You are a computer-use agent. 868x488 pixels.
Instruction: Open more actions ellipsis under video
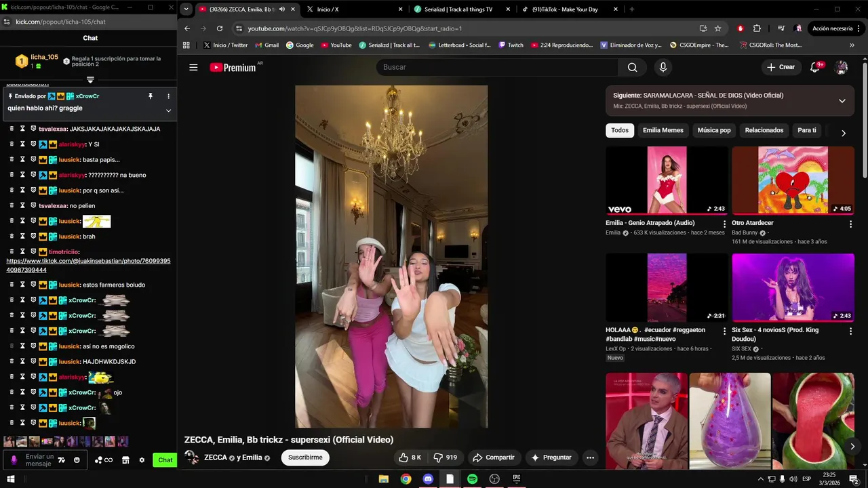tap(590, 457)
